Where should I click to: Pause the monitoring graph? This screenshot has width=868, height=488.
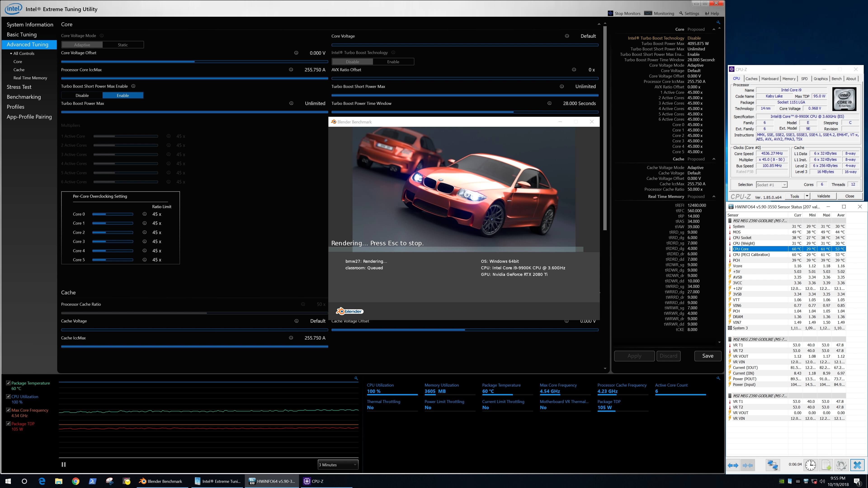pos(63,465)
